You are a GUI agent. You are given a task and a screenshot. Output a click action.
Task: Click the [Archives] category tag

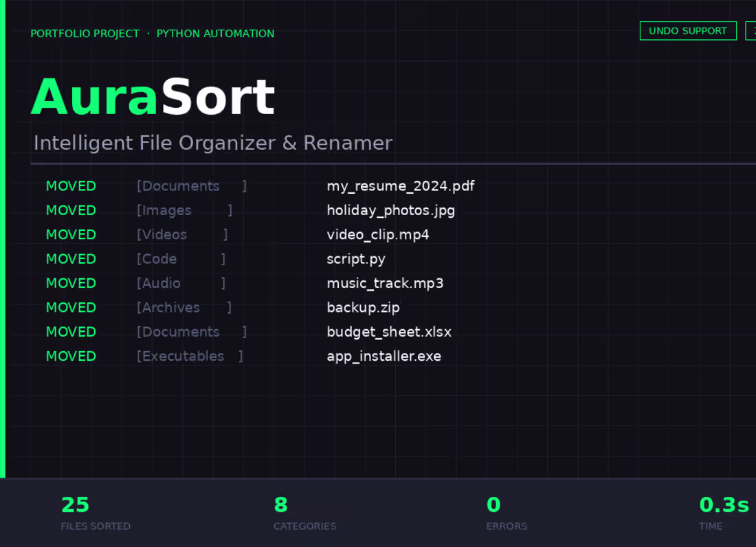(x=184, y=307)
